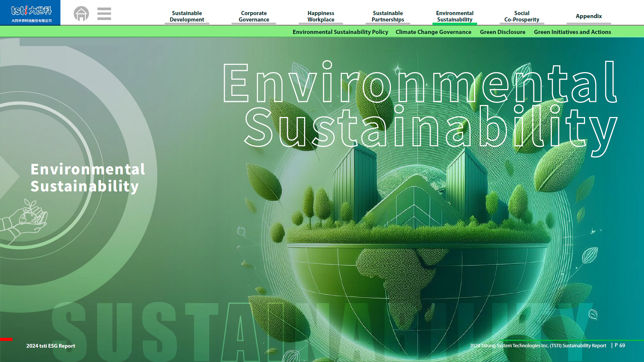Go to Climate Change Governance section
This screenshot has width=644, height=362.
(433, 32)
